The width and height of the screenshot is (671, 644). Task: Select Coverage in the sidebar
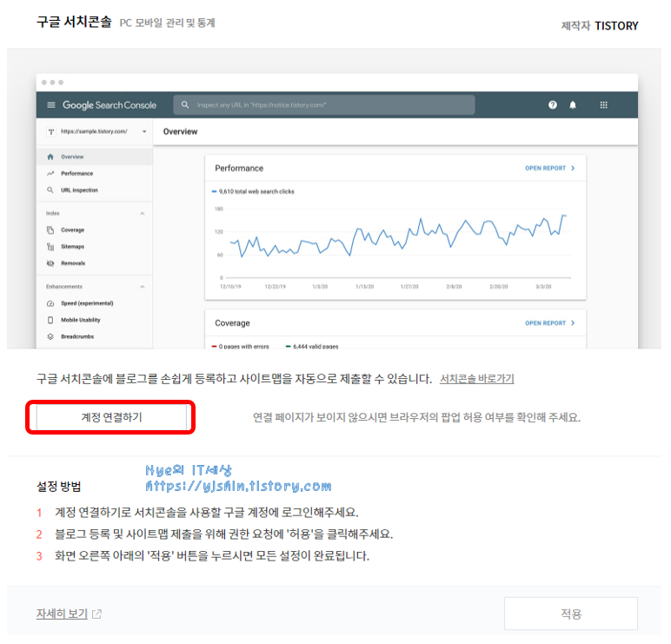[x=94, y=229]
